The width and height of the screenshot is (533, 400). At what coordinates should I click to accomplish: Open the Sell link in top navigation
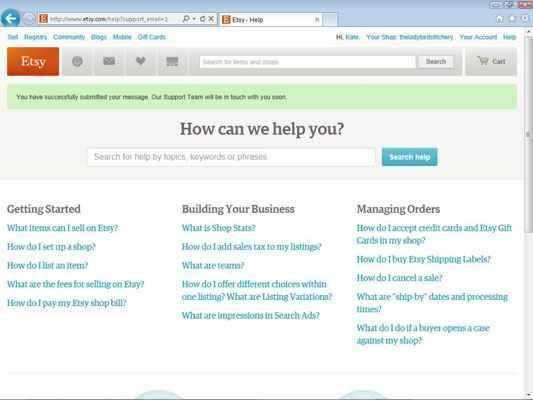(x=13, y=37)
